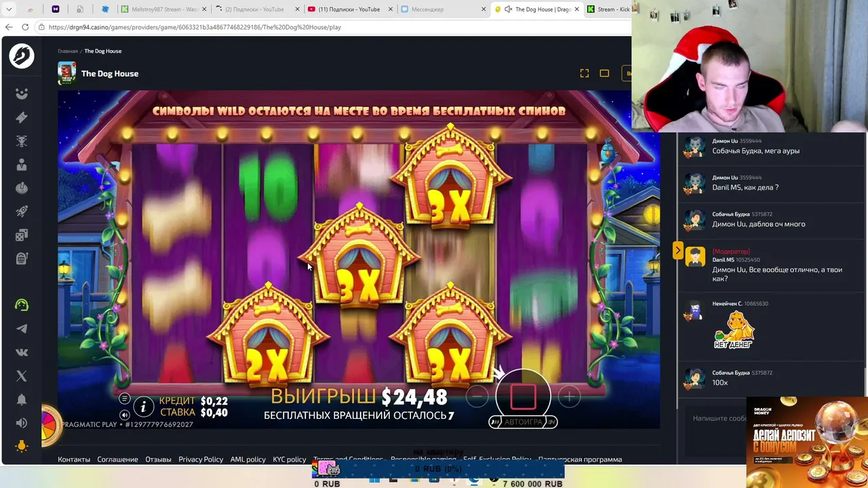The width and height of the screenshot is (868, 488).
Task: Close the (2) Подписки YouTube tab
Action: pos(296,9)
